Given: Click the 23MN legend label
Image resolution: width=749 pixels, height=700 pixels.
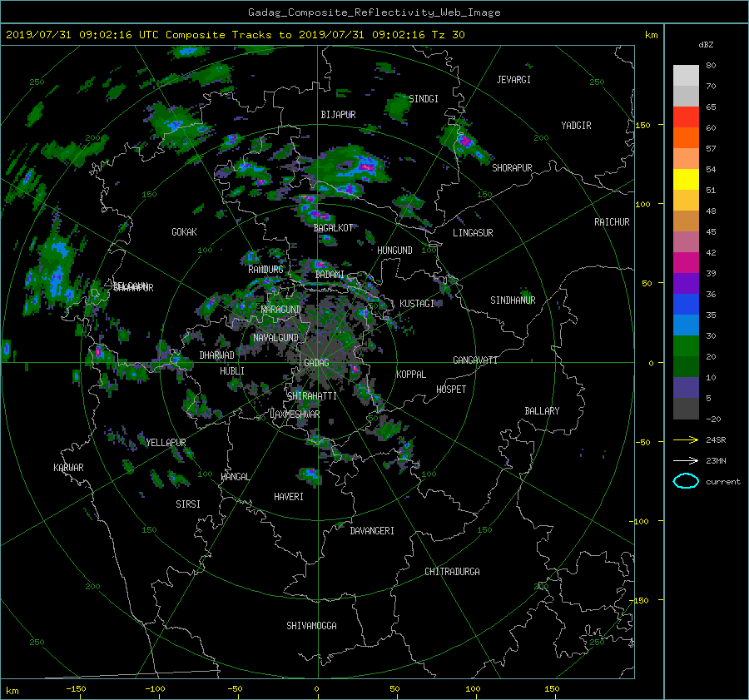Looking at the screenshot, I should (x=716, y=460).
